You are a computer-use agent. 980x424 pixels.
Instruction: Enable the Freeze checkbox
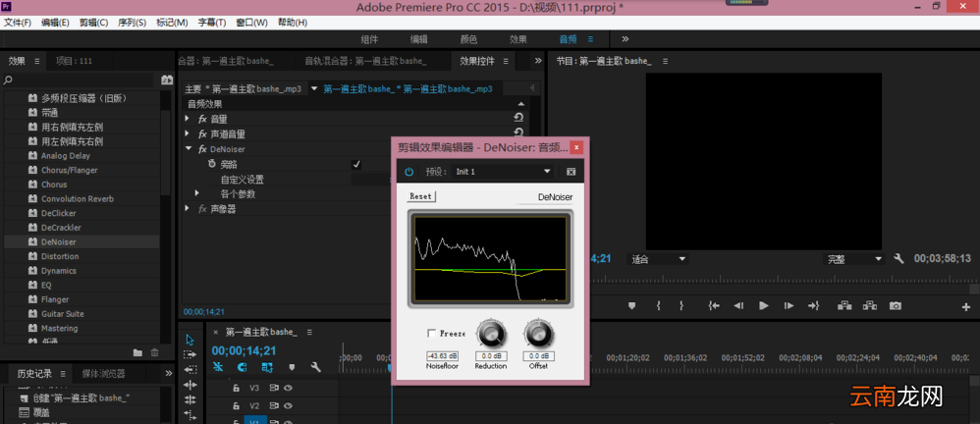point(431,334)
